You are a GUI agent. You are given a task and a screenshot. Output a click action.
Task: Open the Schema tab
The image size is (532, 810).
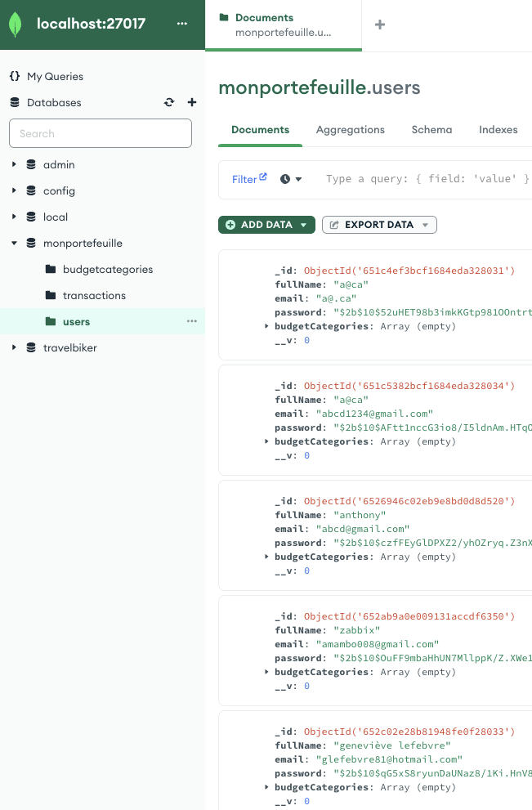(x=431, y=129)
